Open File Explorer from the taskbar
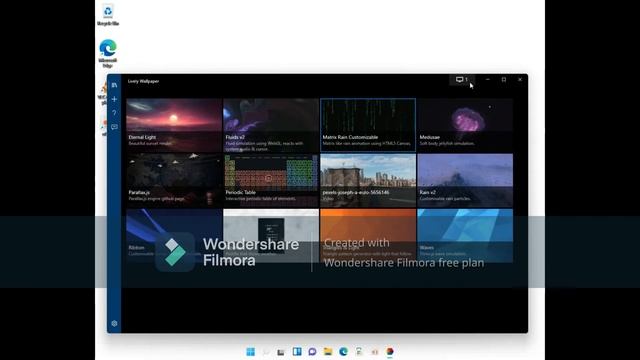 328,351
